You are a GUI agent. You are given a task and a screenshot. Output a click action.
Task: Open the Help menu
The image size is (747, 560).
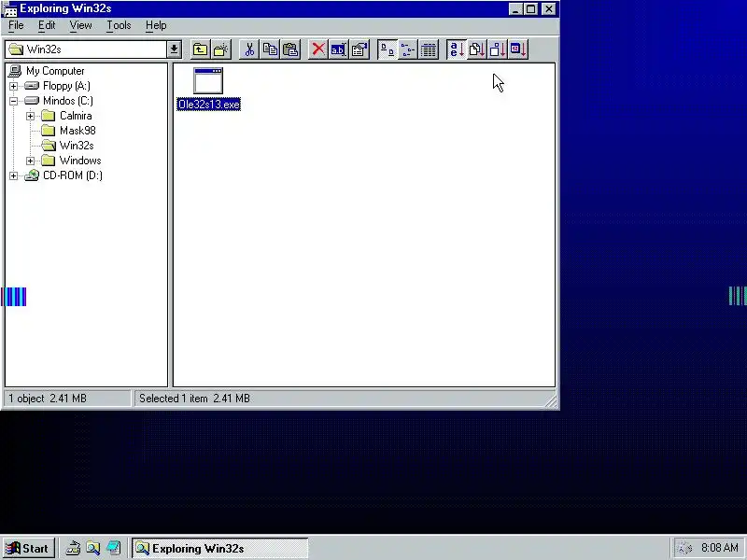[x=156, y=25]
